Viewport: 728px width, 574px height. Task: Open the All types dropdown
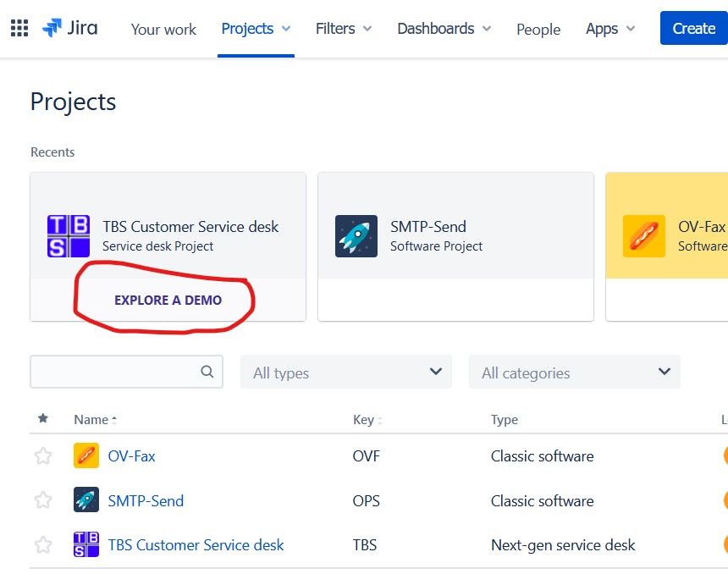[346, 372]
